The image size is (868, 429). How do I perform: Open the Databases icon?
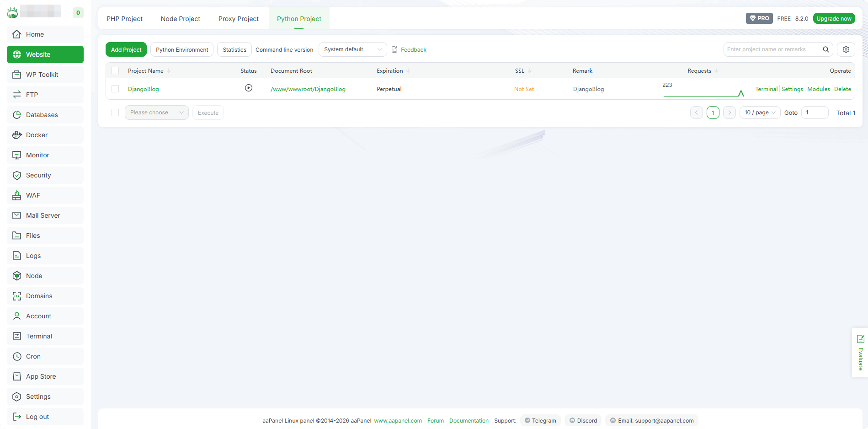[x=17, y=115]
